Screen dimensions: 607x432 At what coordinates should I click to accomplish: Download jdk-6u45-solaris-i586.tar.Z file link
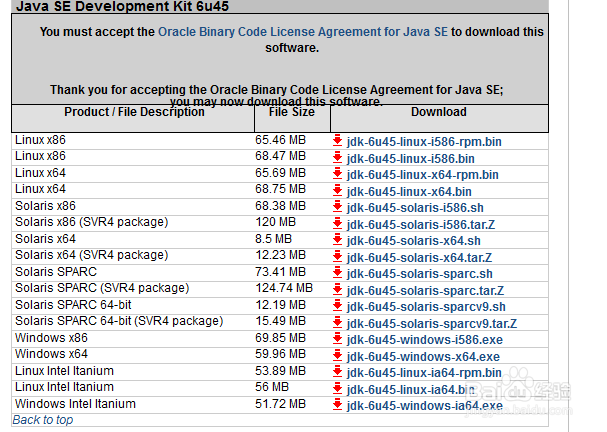(x=421, y=225)
